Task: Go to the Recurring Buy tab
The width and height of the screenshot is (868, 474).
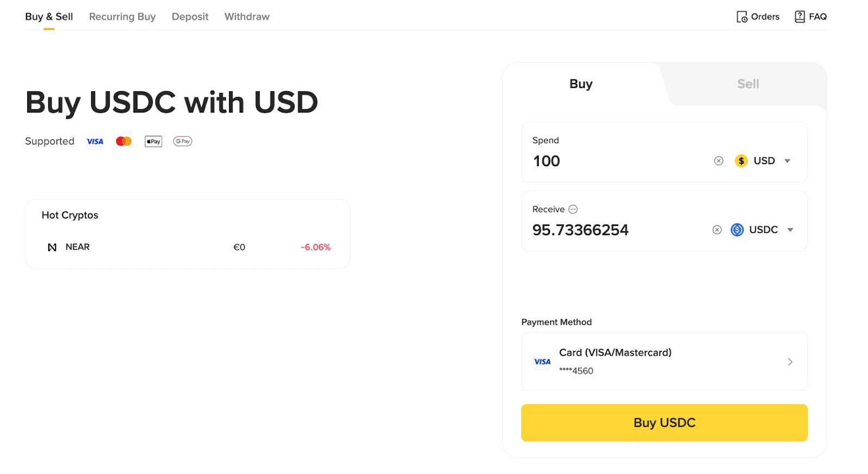Action: point(122,17)
